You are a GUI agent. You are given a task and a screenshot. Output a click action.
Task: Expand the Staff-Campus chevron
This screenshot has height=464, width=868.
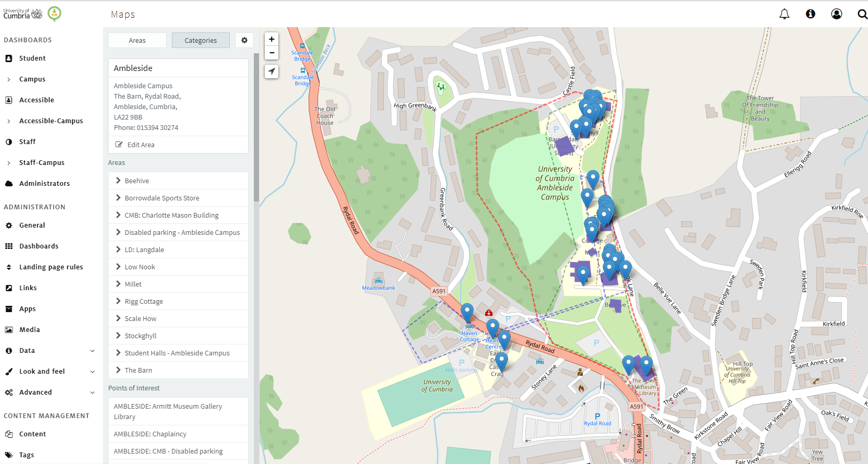pos(9,163)
